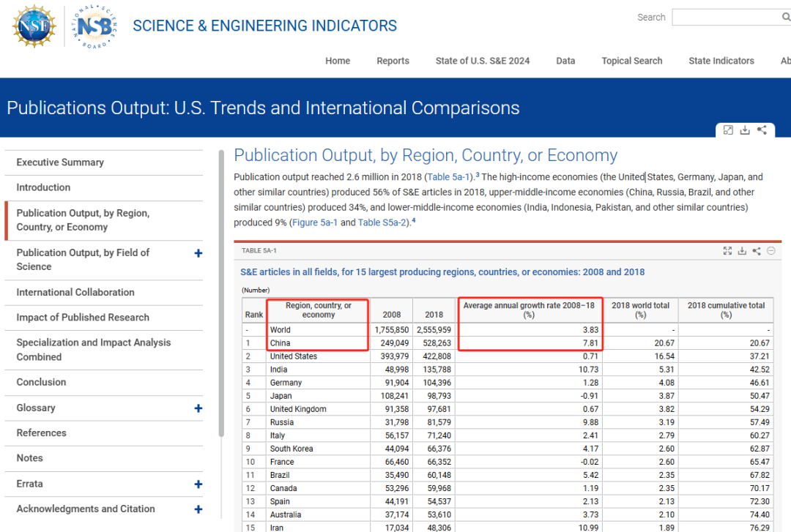Click the sidebar vertical scrollbar

(221, 293)
